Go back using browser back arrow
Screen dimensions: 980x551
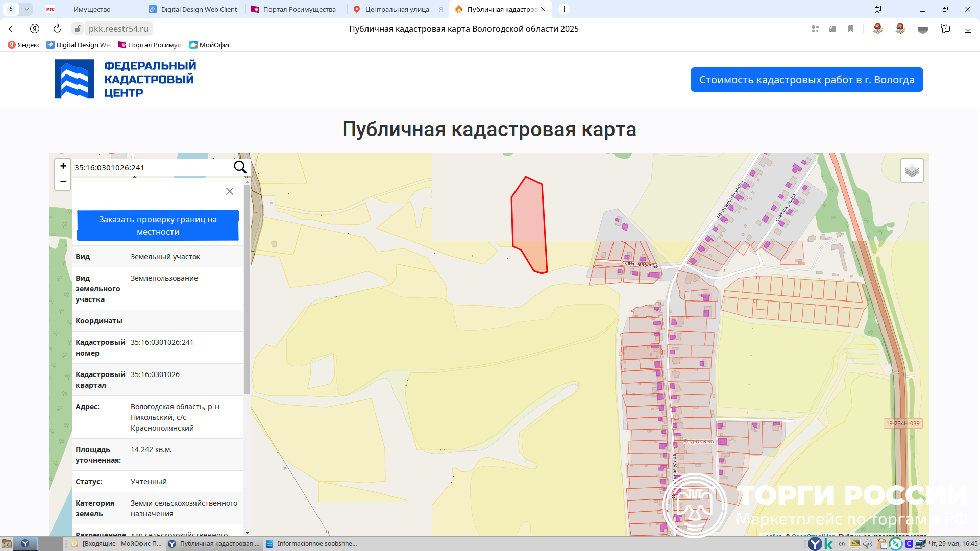click(x=12, y=29)
